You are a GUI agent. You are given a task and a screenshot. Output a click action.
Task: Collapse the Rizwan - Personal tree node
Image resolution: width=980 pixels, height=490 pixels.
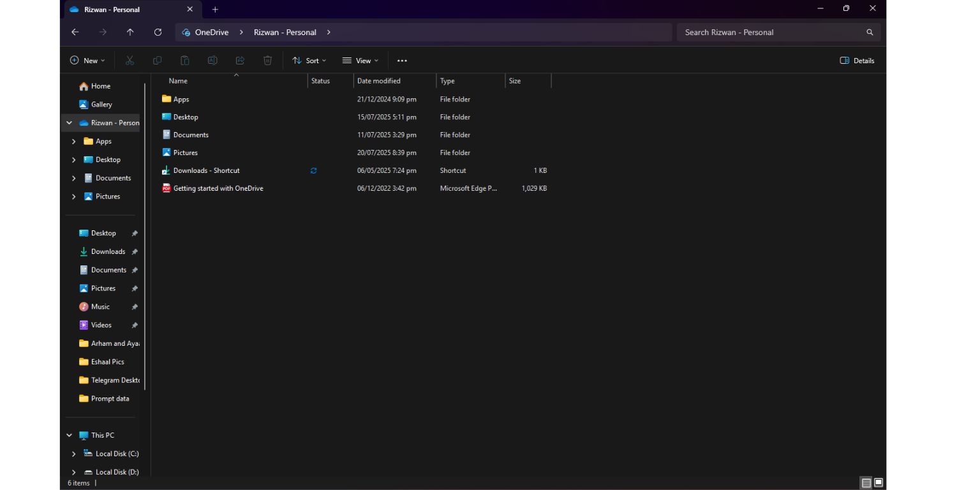click(x=70, y=123)
